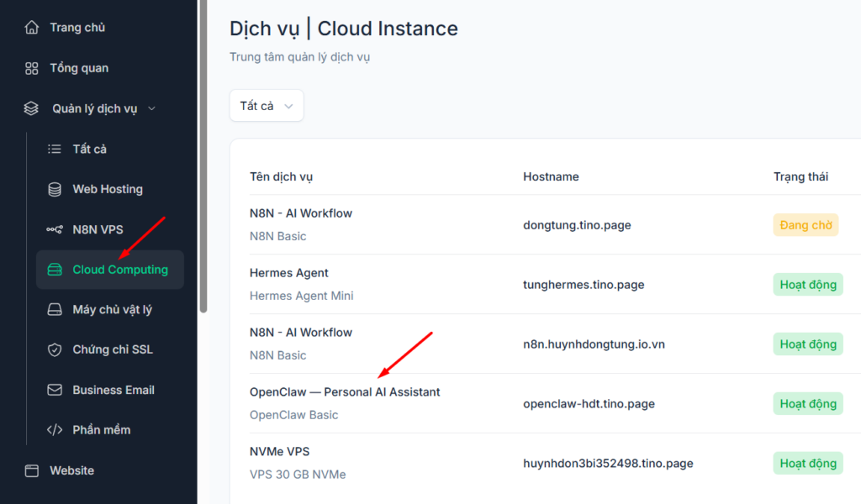Screen dimensions: 861x504
Task: Click the home icon beside Trang chủ
Action: (32, 28)
